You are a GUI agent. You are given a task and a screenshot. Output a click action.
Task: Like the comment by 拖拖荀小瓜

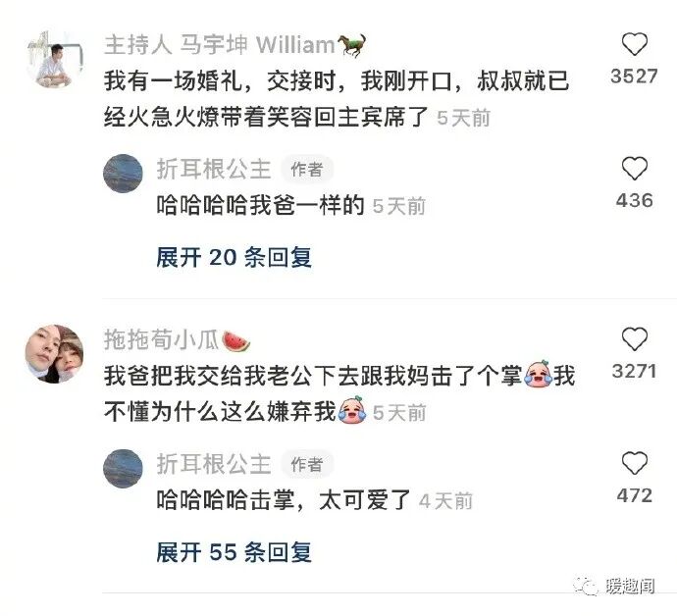634,338
